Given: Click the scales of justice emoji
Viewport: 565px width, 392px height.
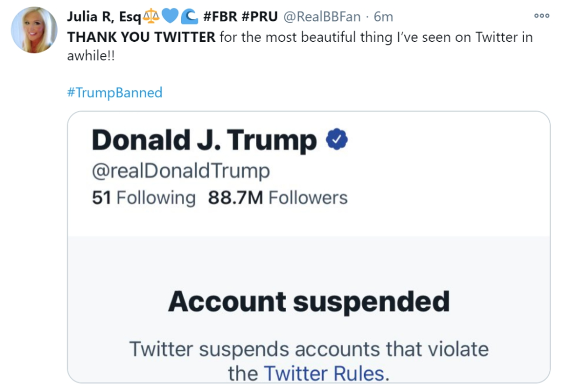Looking at the screenshot, I should 151,17.
